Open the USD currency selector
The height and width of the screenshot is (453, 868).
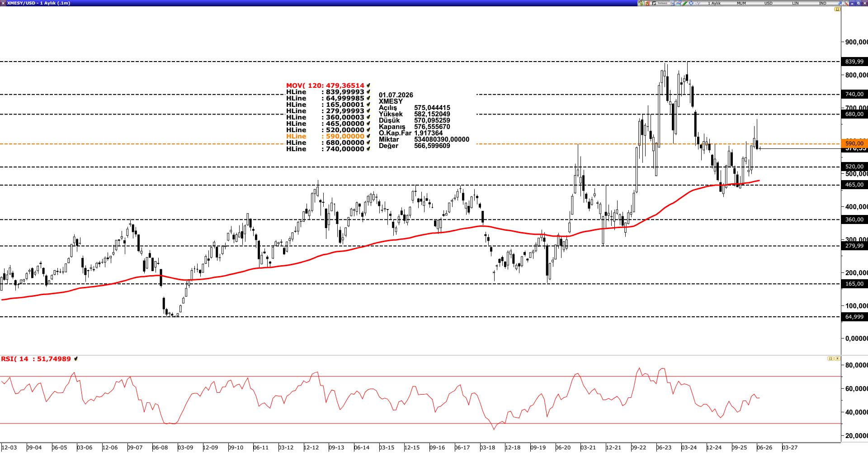769,3
